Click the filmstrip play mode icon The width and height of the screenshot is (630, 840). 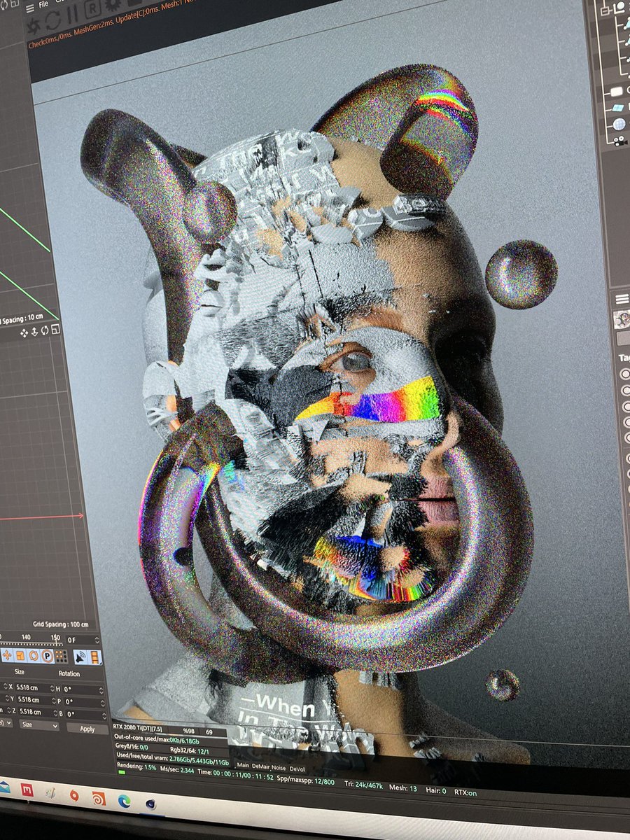[x=94, y=657]
